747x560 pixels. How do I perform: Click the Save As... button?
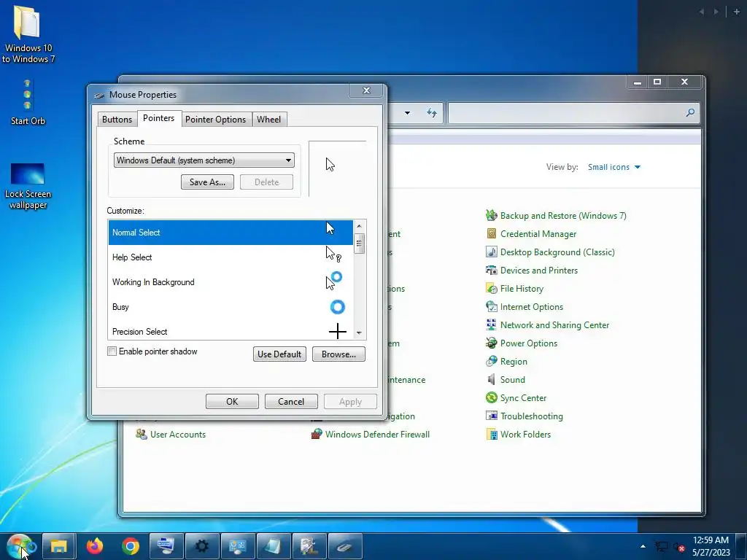[207, 182]
